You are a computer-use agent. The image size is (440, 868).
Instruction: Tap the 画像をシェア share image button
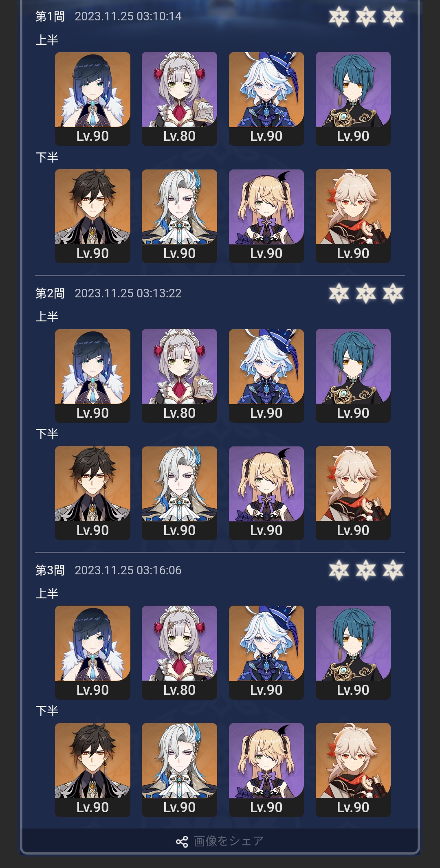tap(220, 841)
